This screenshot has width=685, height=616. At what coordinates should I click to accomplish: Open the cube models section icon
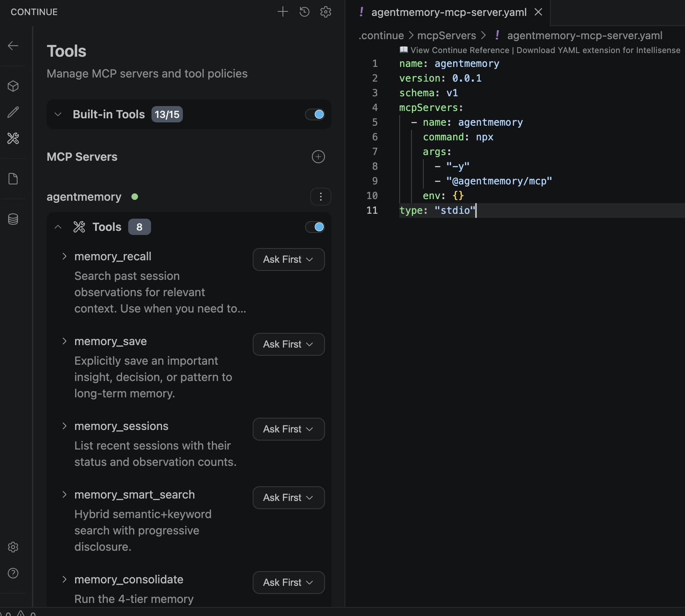pyautogui.click(x=13, y=86)
